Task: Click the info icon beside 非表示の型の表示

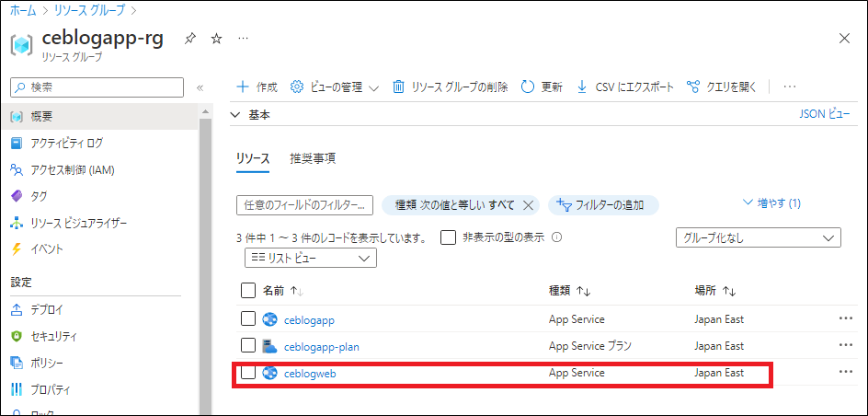Action: [557, 237]
